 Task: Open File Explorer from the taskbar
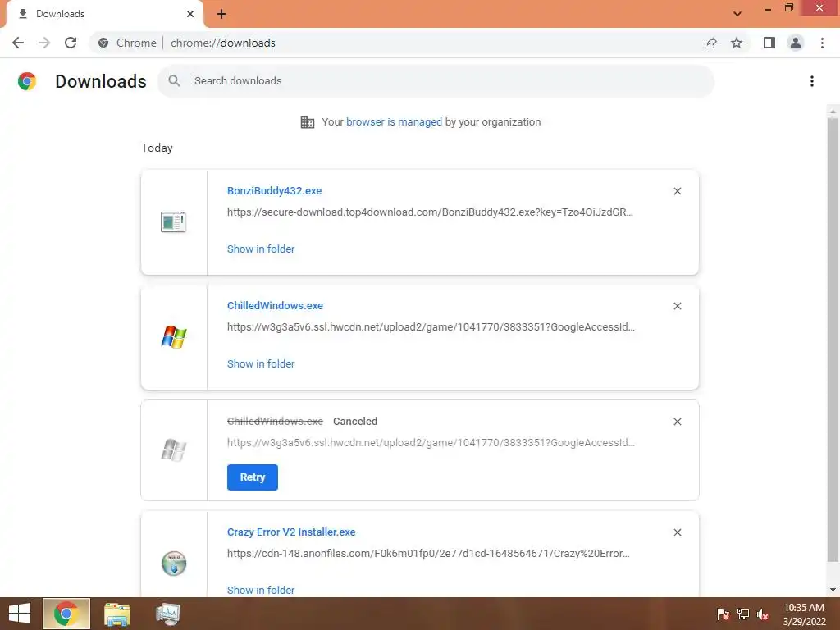coord(117,614)
